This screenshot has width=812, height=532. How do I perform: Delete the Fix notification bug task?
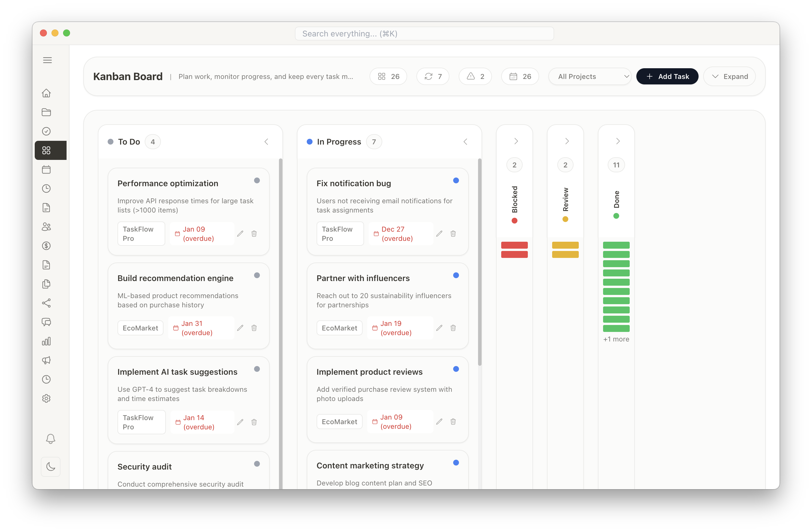[453, 233]
